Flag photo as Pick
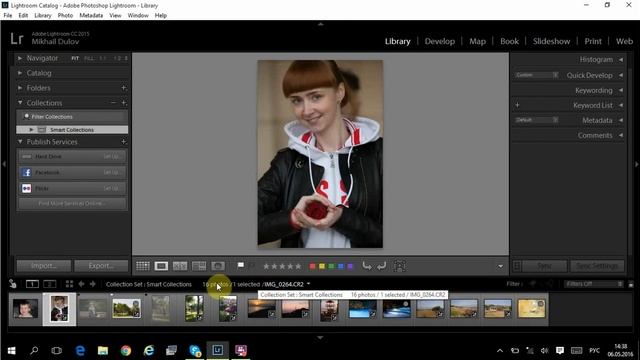Viewport: 640px width, 360px height. coord(241,266)
